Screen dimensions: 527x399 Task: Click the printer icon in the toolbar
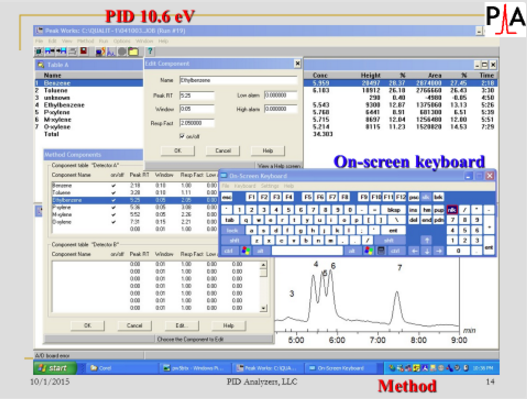72,51
